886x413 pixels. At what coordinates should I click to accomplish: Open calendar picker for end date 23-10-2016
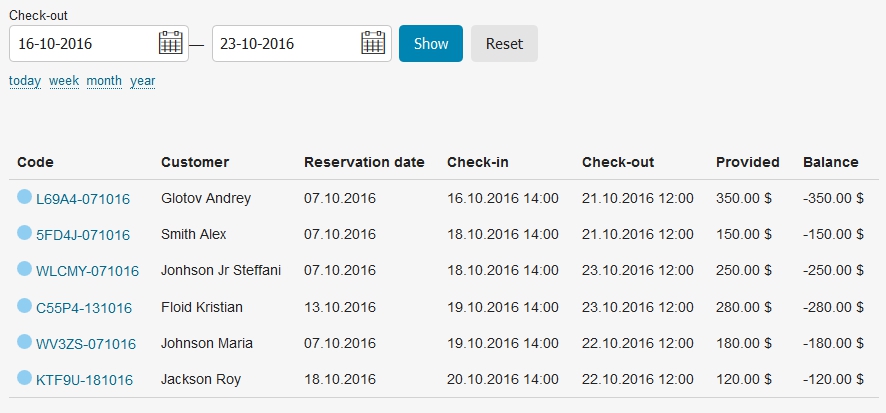click(373, 43)
